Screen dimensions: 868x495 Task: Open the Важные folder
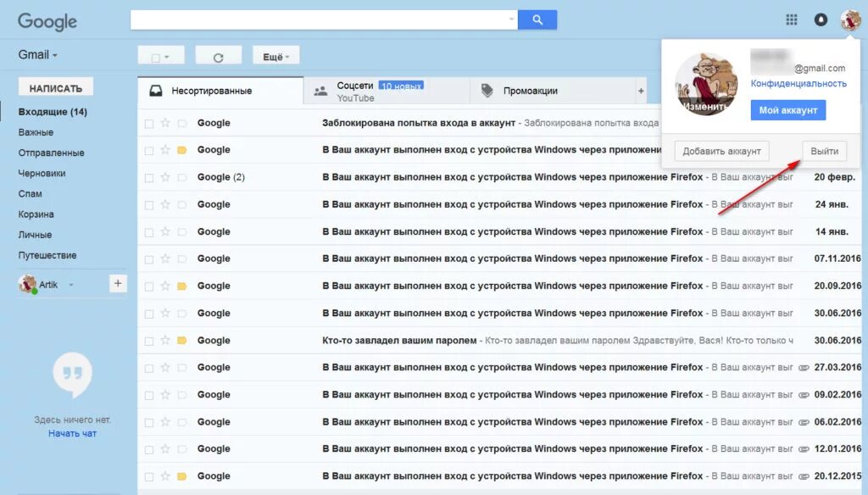coord(36,132)
